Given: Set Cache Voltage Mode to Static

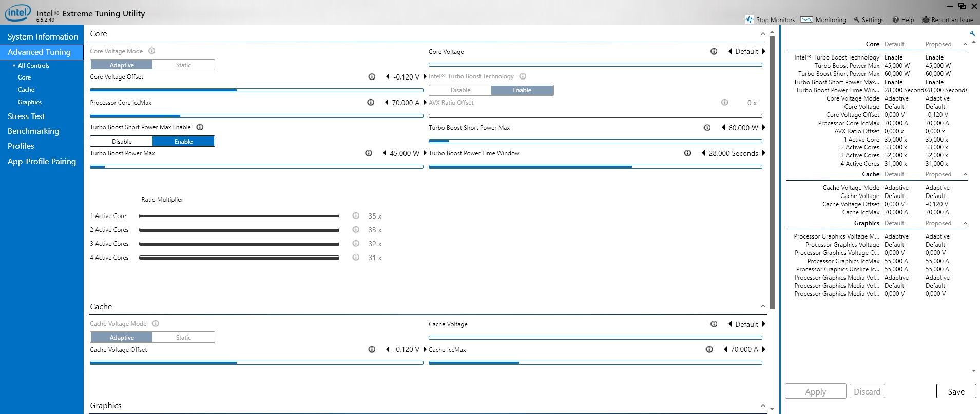Looking at the screenshot, I should [183, 337].
